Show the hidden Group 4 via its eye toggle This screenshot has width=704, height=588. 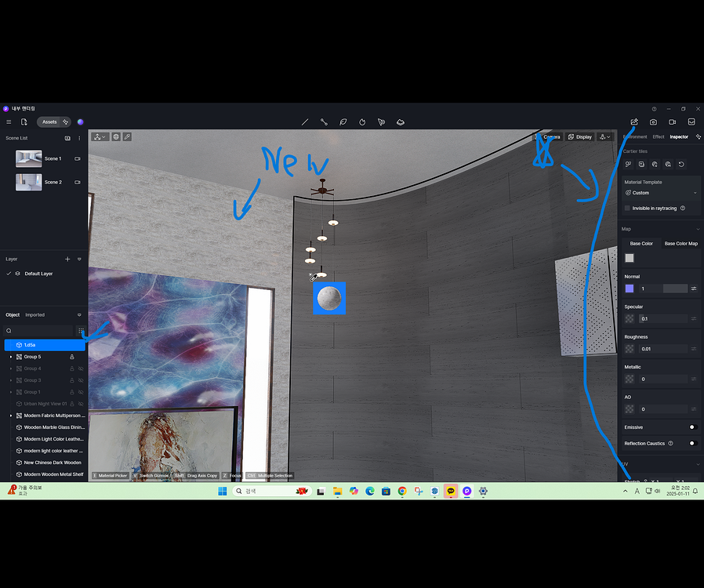pos(81,368)
